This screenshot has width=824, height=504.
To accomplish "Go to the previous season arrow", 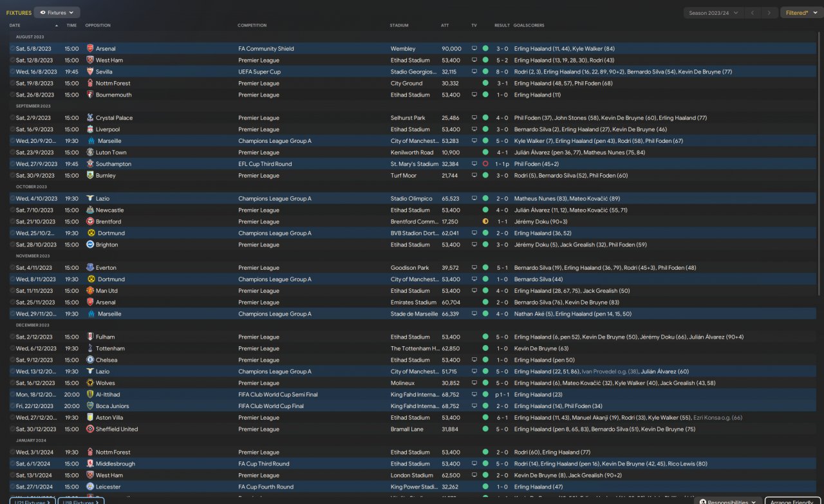I will coord(753,12).
